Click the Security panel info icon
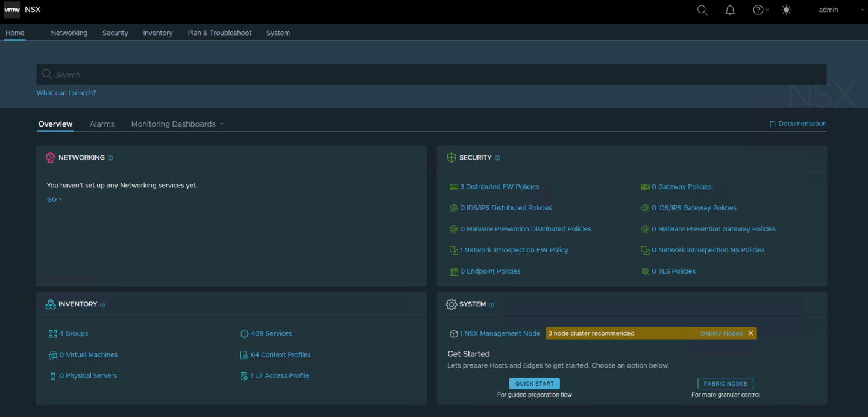The height and width of the screenshot is (417, 868). click(497, 158)
